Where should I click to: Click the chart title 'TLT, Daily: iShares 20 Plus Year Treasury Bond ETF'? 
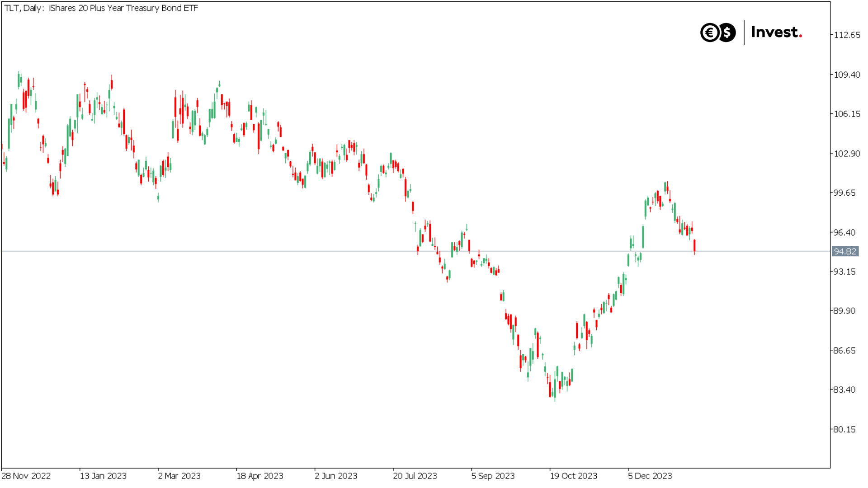pyautogui.click(x=101, y=8)
